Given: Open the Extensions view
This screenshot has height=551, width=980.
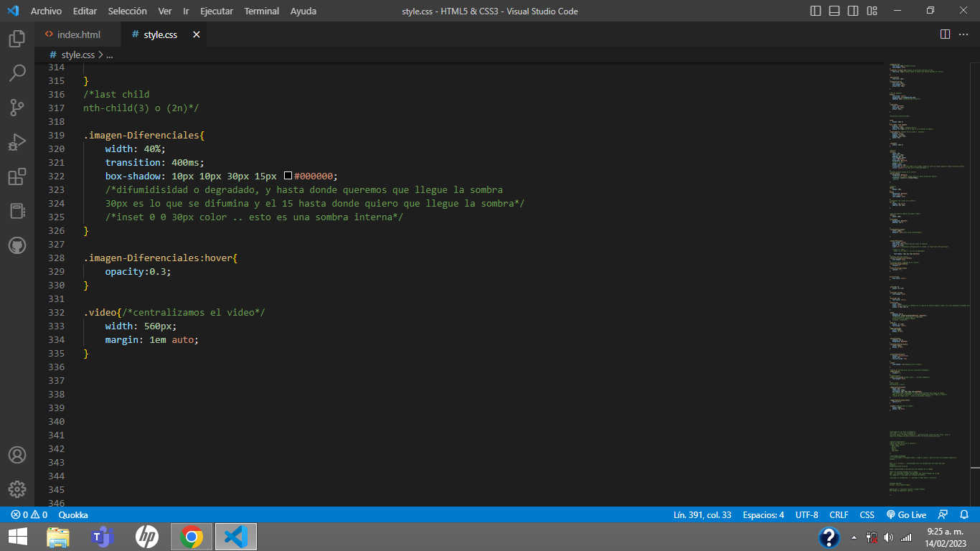Looking at the screenshot, I should click(x=17, y=176).
